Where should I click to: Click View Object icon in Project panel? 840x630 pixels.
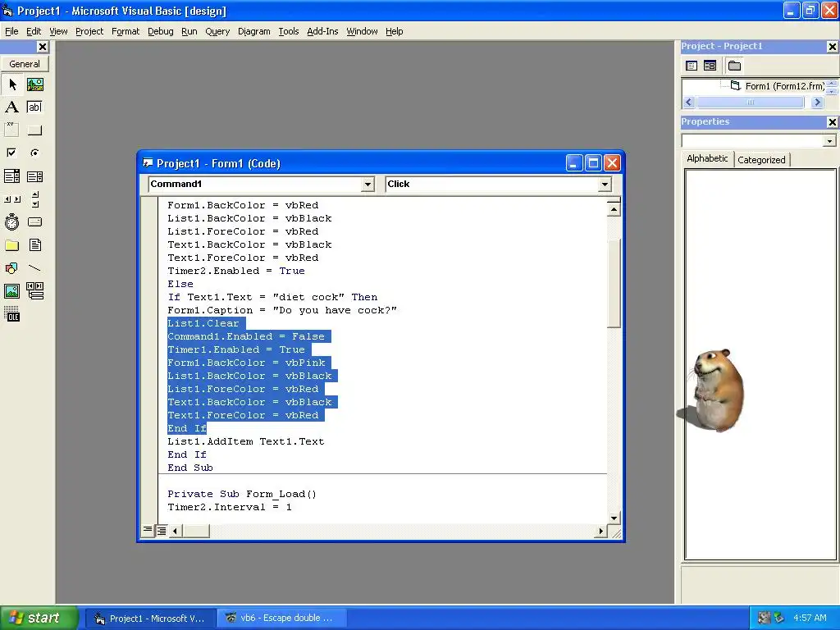click(710, 66)
